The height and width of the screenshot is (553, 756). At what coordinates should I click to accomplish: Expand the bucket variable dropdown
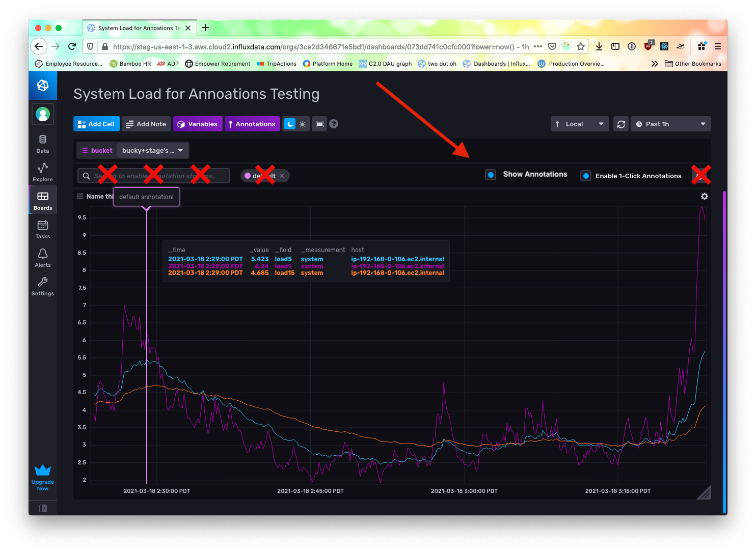[x=152, y=150]
